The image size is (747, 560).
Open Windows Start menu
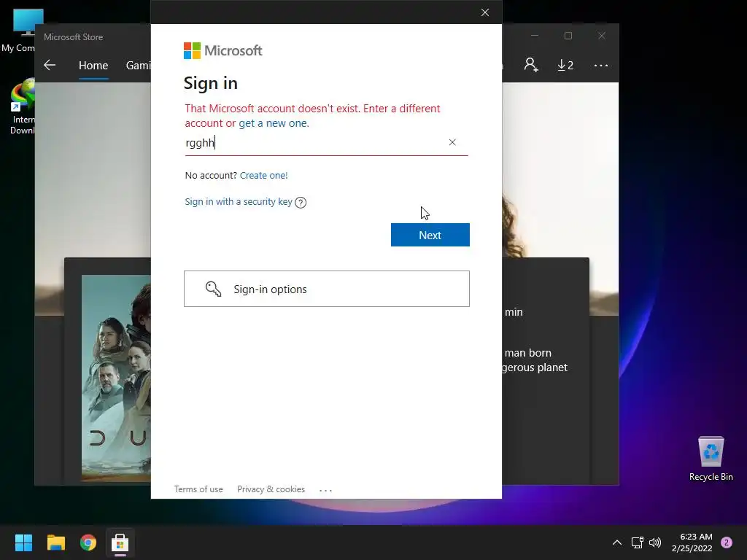[x=23, y=542]
